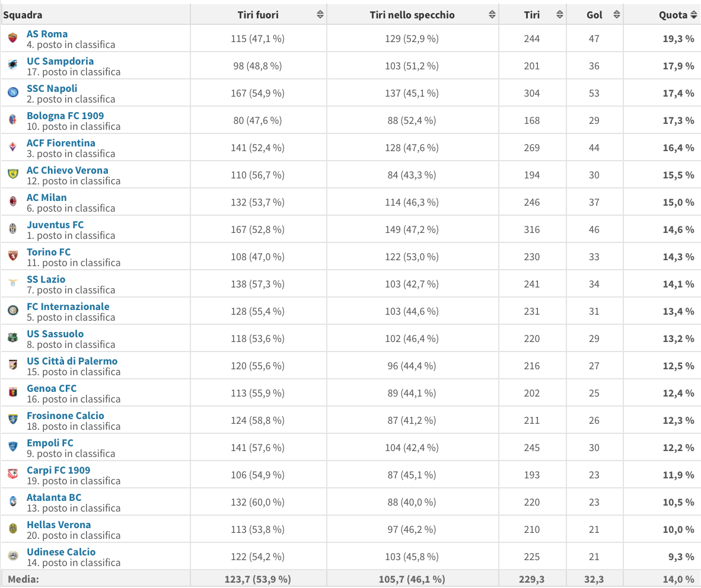Click the SSC Napoli club crest icon
701x588 pixels.
(x=13, y=93)
